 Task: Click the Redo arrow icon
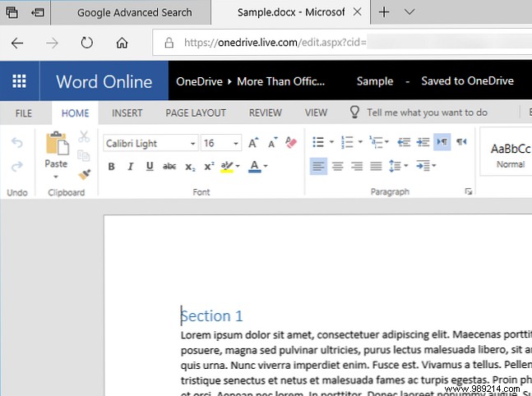coord(17,166)
